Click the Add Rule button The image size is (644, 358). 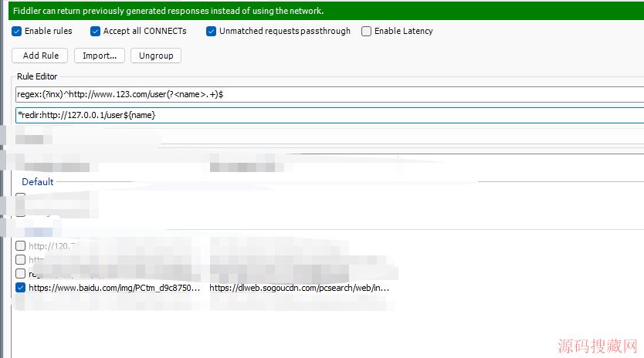click(x=40, y=56)
